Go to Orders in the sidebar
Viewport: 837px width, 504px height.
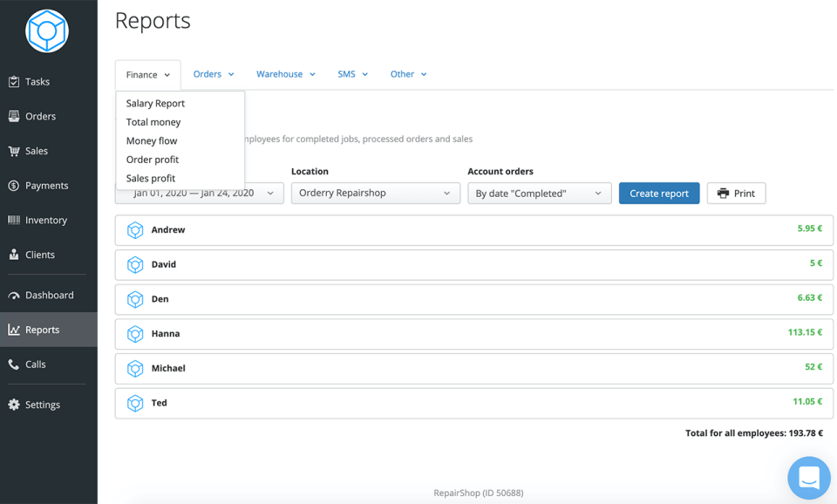point(41,116)
